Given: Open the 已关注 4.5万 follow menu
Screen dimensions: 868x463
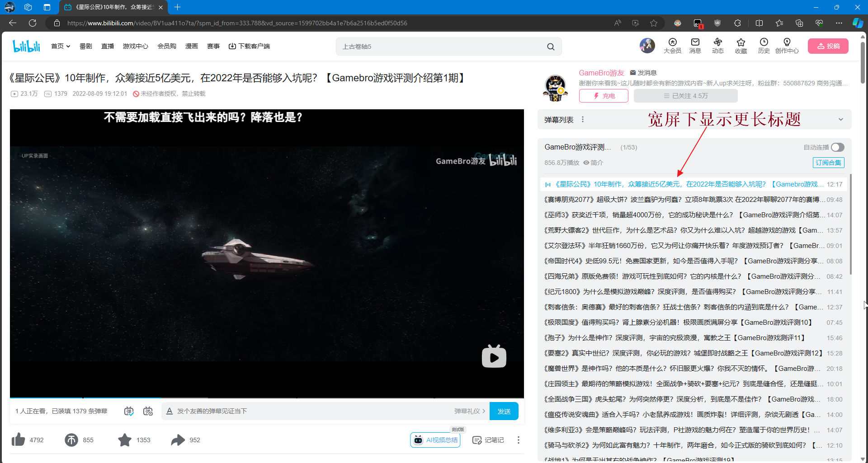Looking at the screenshot, I should pos(685,96).
